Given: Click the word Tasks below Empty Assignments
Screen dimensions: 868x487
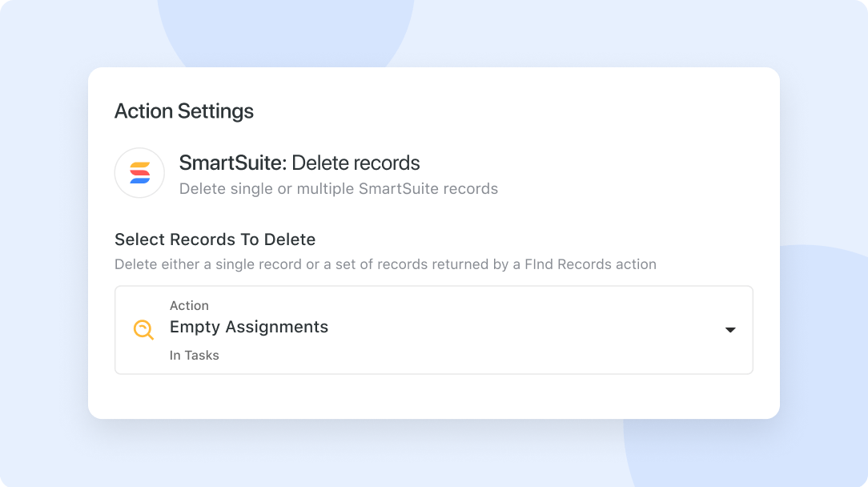Looking at the screenshot, I should (x=201, y=355).
